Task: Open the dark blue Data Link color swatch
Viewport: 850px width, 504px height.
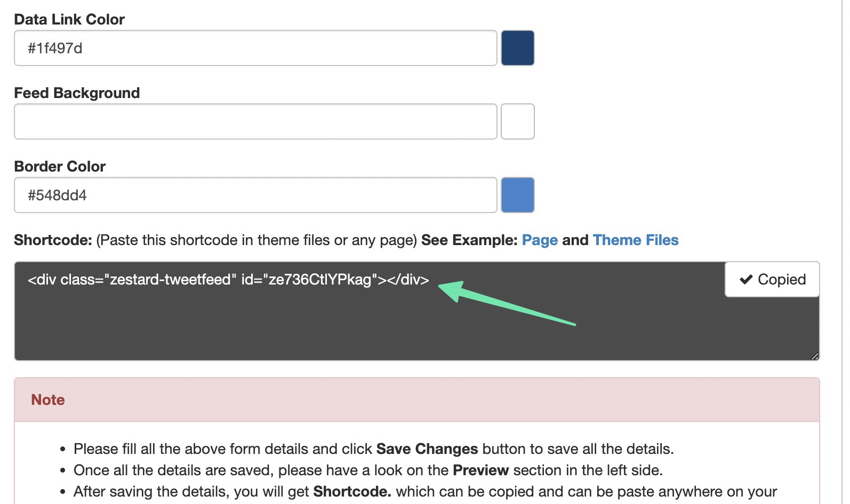Action: pyautogui.click(x=517, y=48)
